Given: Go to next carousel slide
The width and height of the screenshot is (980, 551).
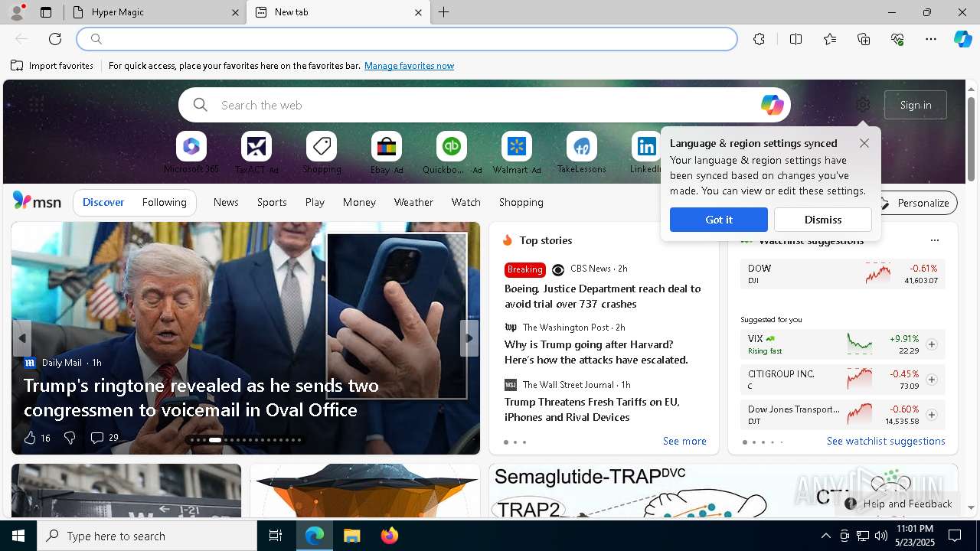Looking at the screenshot, I should pos(469,338).
